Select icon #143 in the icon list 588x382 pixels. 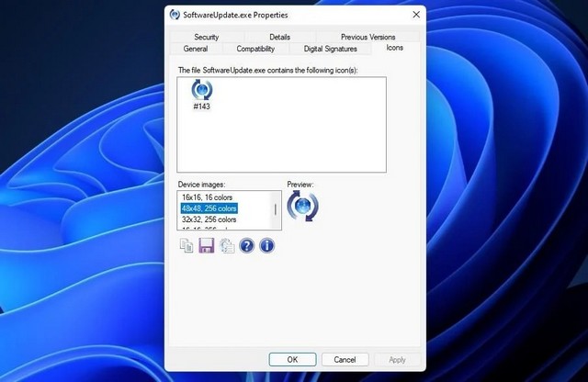tap(202, 95)
